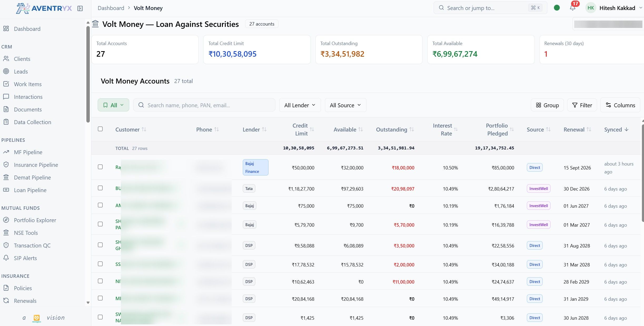644x326 pixels.
Task: Select the checkbox on the Tata lender row
Action: pyautogui.click(x=100, y=188)
